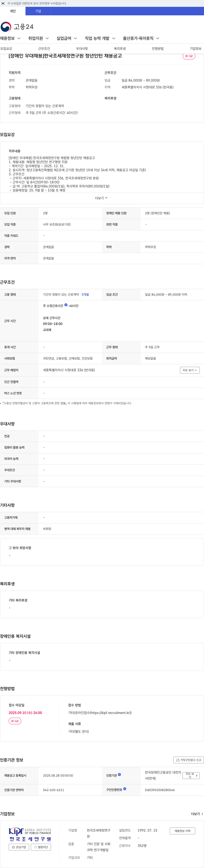Screen dimensions: 204x868
Task: Select registration date 2025.08.28 00:00:00
Action: pos(58,776)
